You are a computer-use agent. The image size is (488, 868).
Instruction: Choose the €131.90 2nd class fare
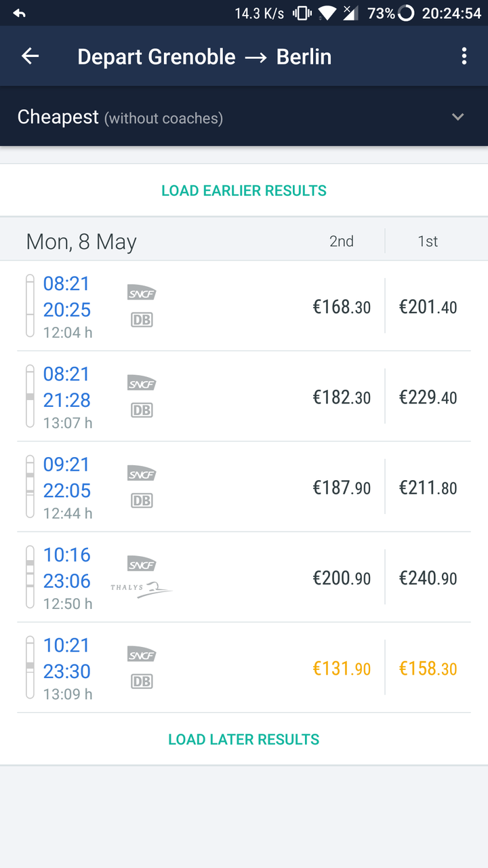(342, 669)
